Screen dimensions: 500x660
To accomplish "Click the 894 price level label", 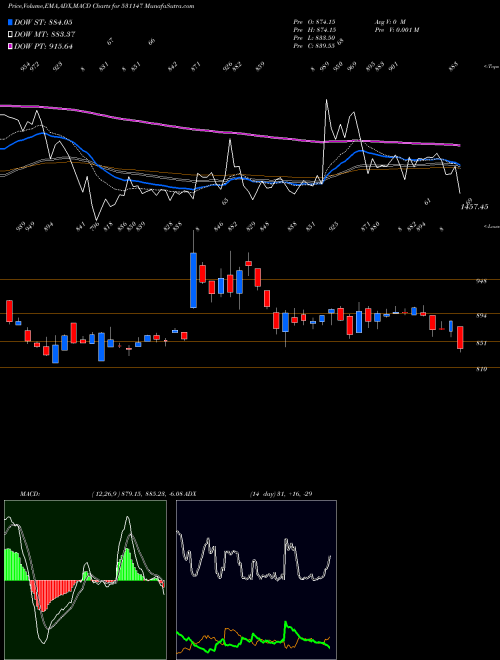I will click(x=483, y=316).
